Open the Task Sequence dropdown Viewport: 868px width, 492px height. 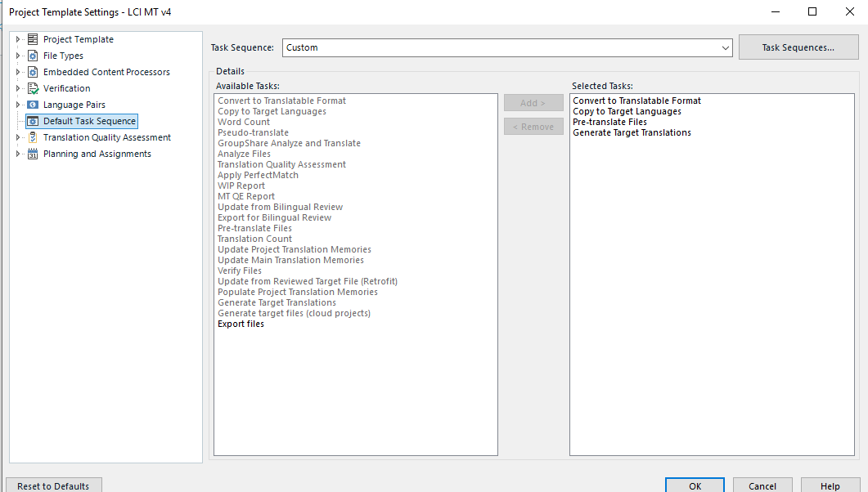pos(725,47)
